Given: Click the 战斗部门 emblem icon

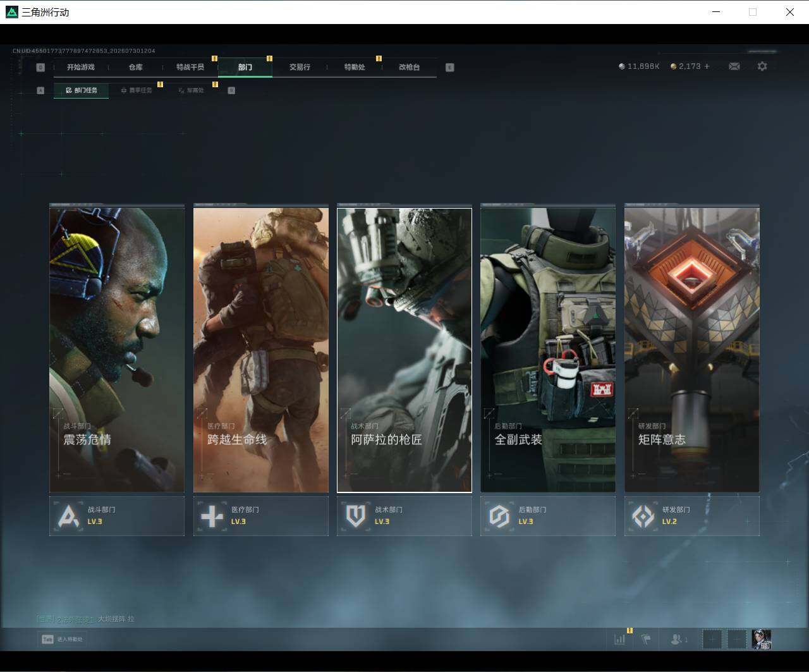Looking at the screenshot, I should click(68, 516).
